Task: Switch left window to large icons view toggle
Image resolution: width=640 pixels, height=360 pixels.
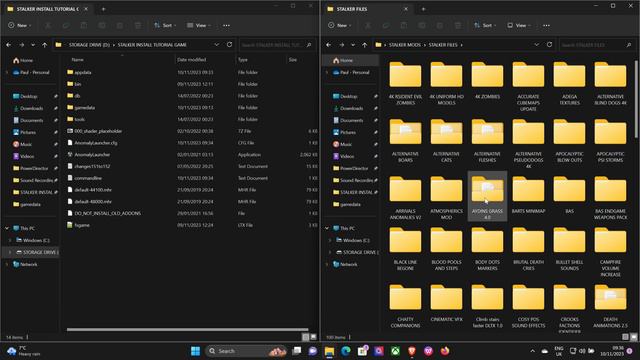Action: pyautogui.click(x=313, y=337)
